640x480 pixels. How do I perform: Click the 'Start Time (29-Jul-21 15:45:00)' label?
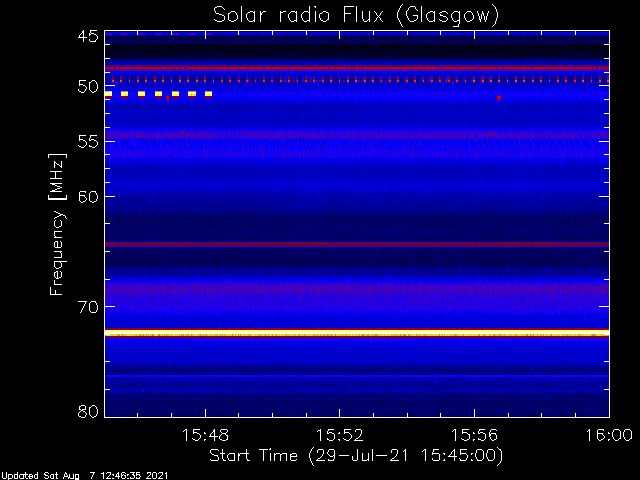click(356, 456)
